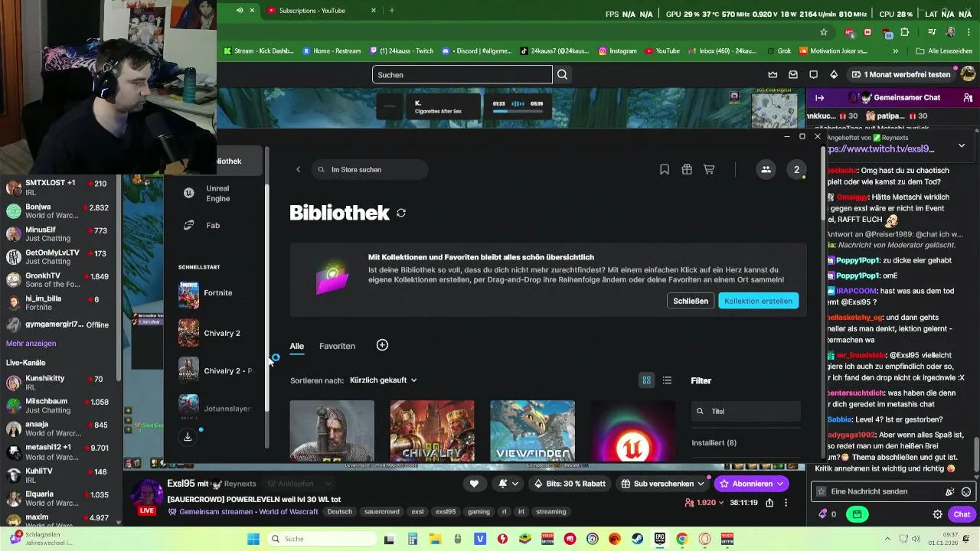The width and height of the screenshot is (980, 551).
Task: Open Steam from the Windows taskbar
Action: [x=636, y=539]
